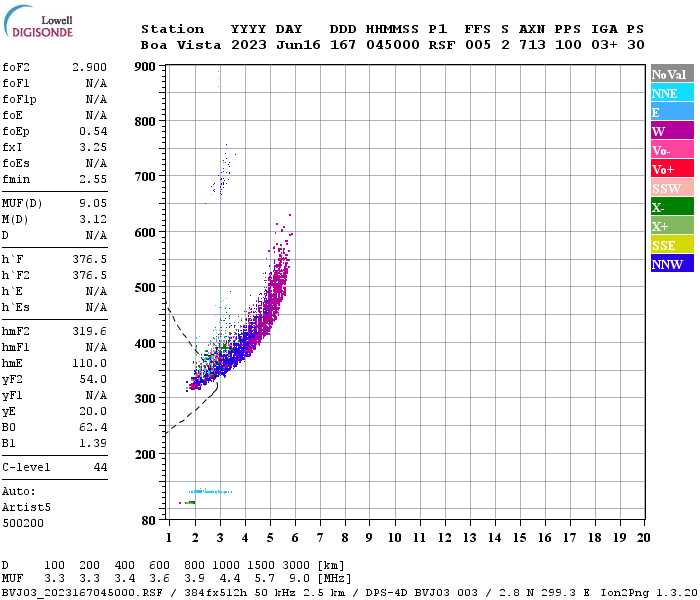Click the 300 km height axis label

point(145,399)
